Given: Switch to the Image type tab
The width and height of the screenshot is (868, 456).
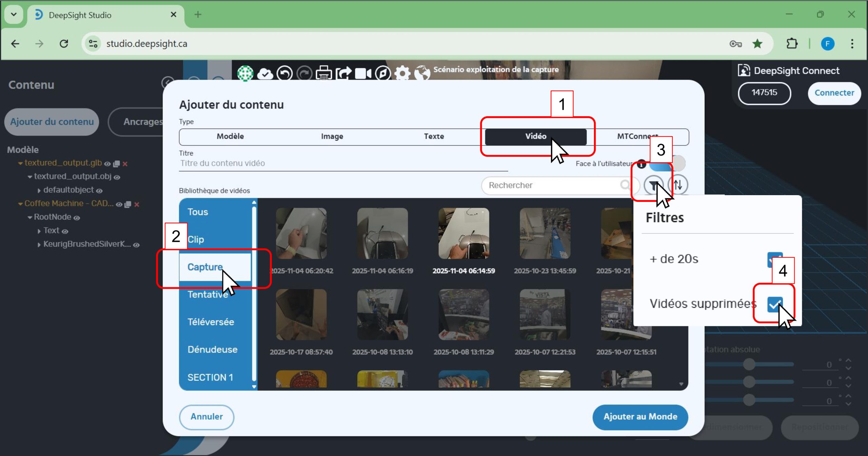Looking at the screenshot, I should click(x=332, y=137).
